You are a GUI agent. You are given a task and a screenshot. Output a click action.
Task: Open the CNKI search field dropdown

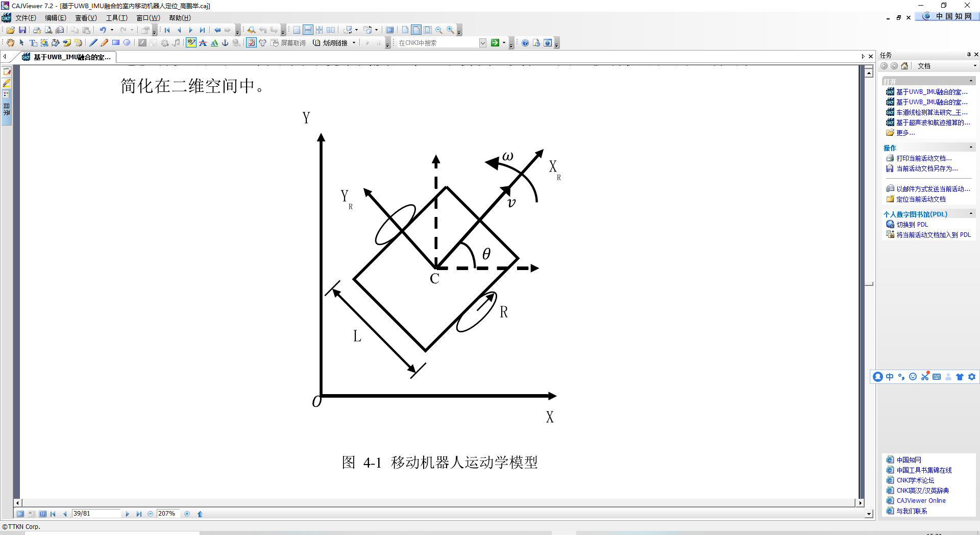483,42
